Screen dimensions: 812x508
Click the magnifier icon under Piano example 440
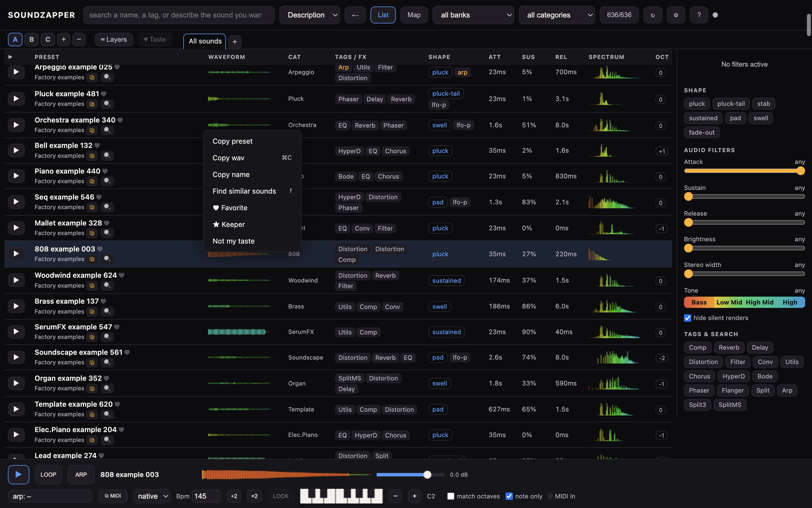tap(107, 181)
